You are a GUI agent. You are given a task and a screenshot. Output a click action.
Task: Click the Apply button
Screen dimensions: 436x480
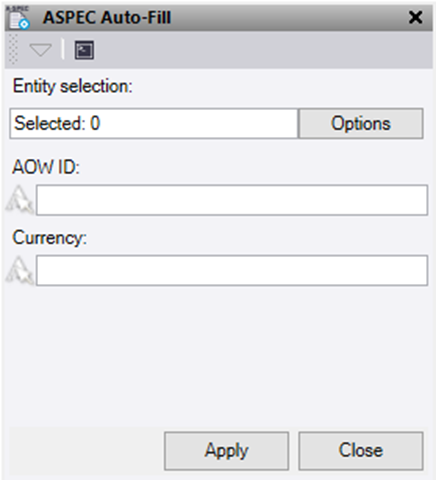click(x=226, y=451)
